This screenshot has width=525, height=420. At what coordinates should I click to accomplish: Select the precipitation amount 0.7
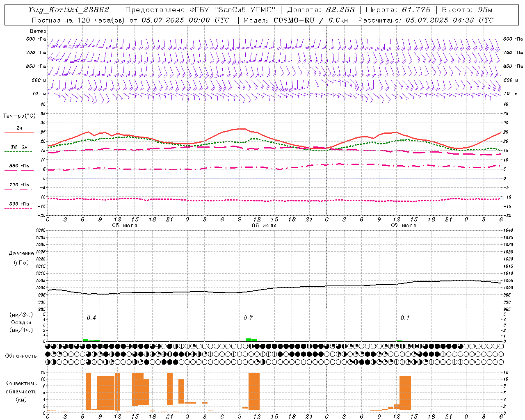click(248, 318)
